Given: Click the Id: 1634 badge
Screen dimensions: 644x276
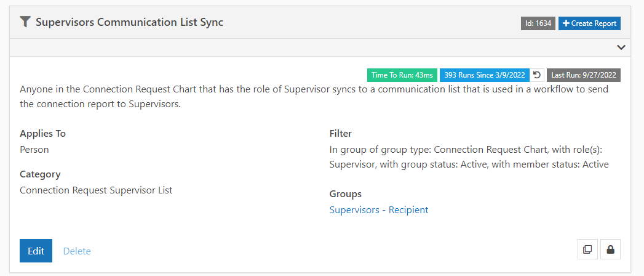Looking at the screenshot, I should (x=538, y=23).
